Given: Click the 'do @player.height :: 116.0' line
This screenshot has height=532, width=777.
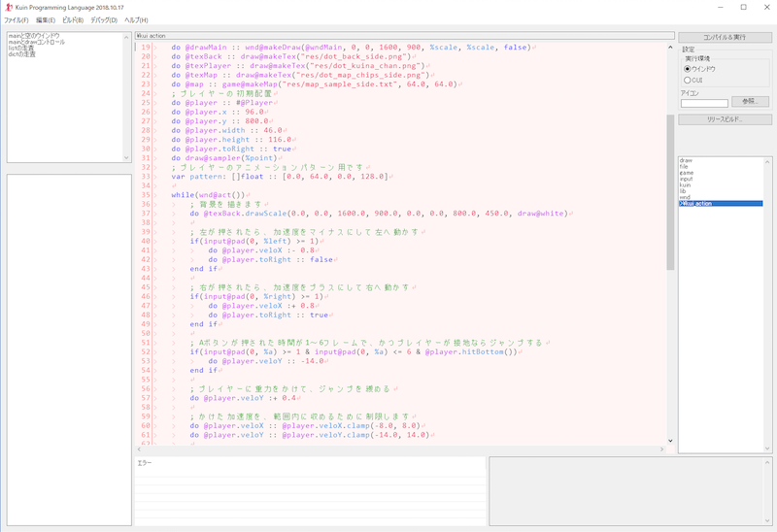Looking at the screenshot, I should [x=231, y=140].
